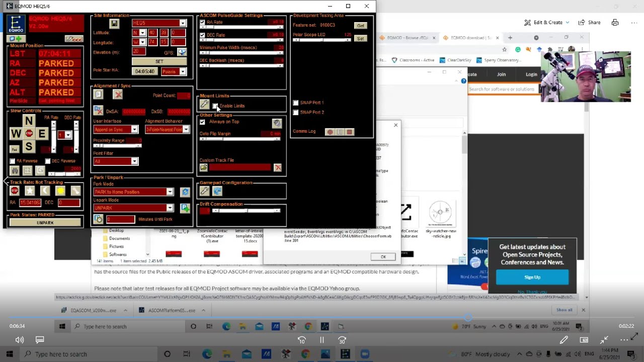Click the DxSA reset icon
The height and width of the screenshot is (362, 644).
(x=98, y=111)
